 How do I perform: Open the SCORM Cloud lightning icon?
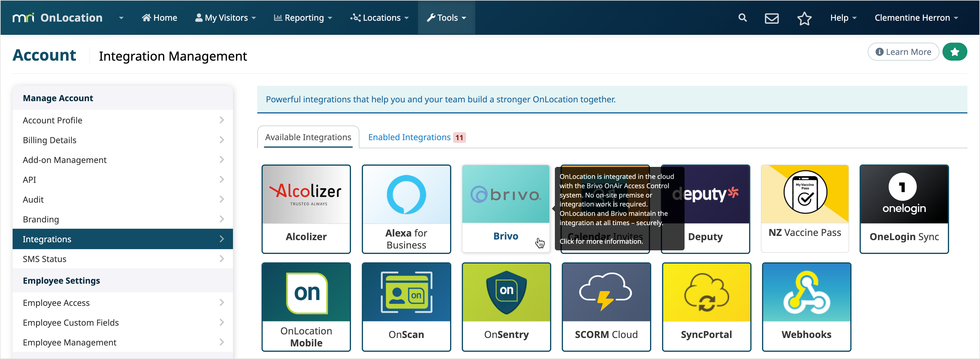click(x=606, y=292)
